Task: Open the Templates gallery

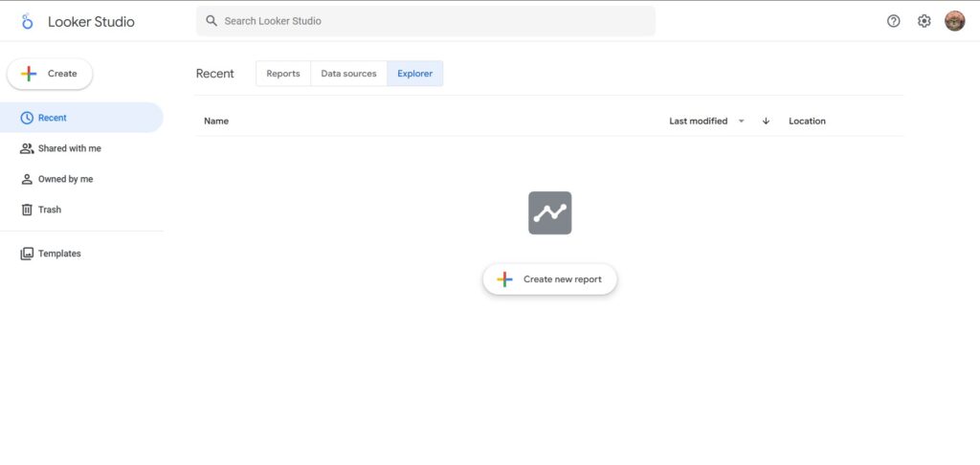Action: click(x=81, y=254)
